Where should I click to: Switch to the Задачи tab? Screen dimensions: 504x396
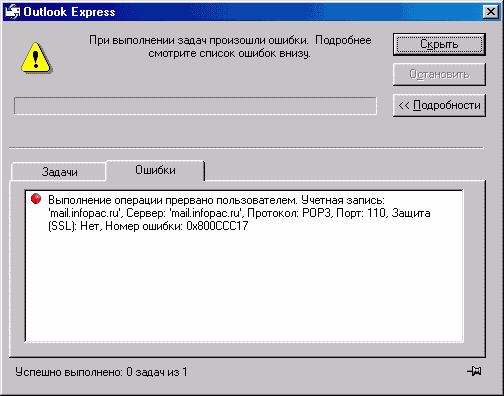pos(59,172)
